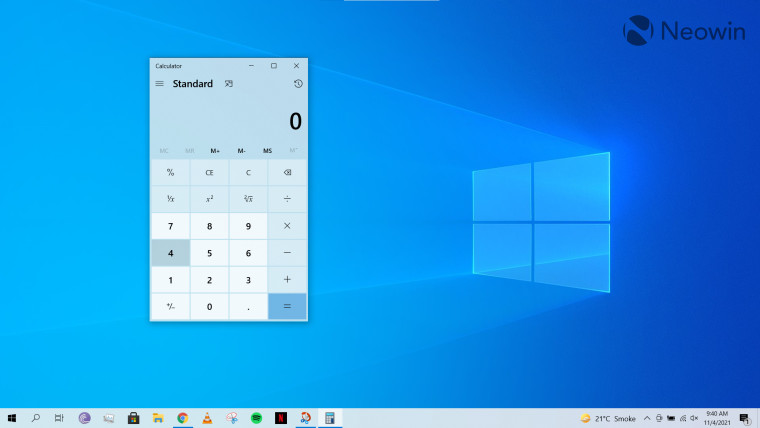Open network Wi-Fi tray icon
Viewport: 760px width, 428px height.
click(x=682, y=418)
